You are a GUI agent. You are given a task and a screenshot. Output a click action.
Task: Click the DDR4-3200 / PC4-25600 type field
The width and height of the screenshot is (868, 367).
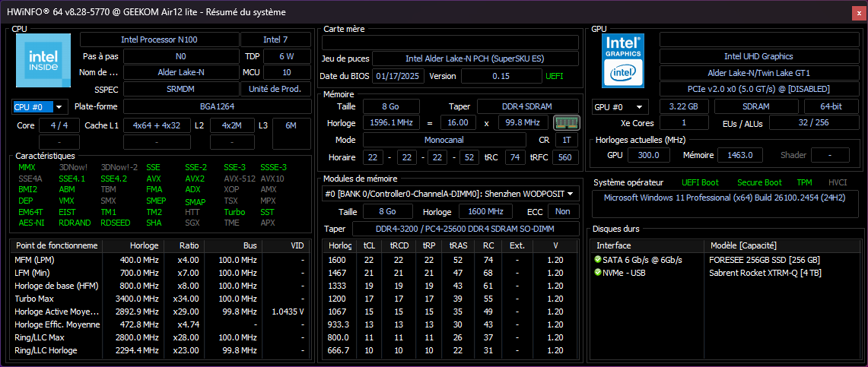pyautogui.click(x=466, y=229)
